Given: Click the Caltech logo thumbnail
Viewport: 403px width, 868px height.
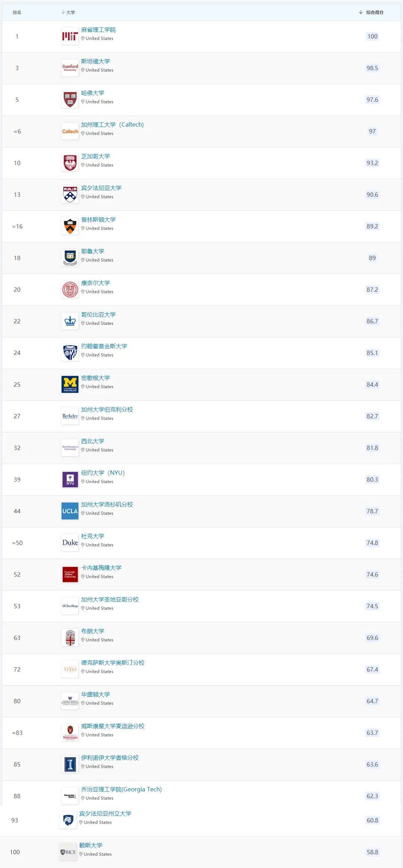Looking at the screenshot, I should point(70,132).
